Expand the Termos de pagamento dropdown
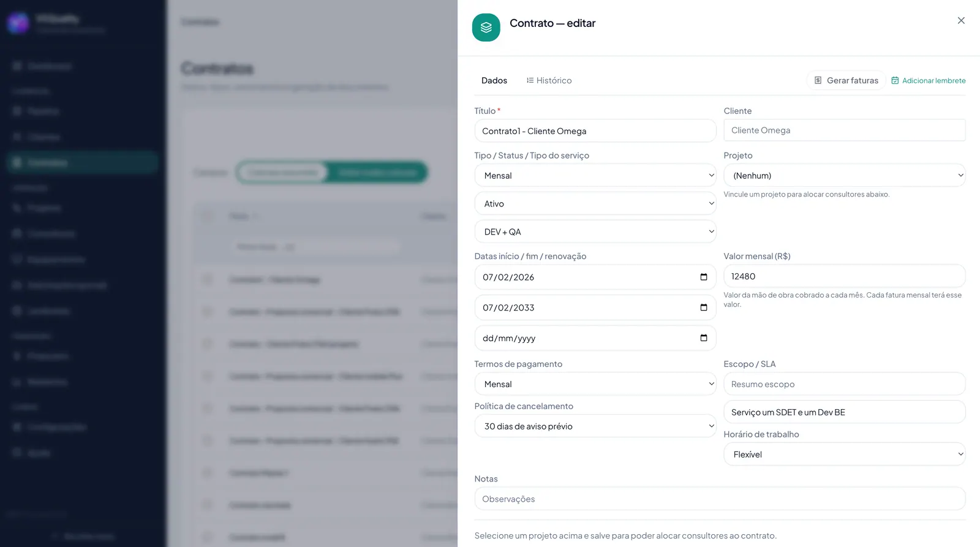The height and width of the screenshot is (547, 980). [595, 384]
